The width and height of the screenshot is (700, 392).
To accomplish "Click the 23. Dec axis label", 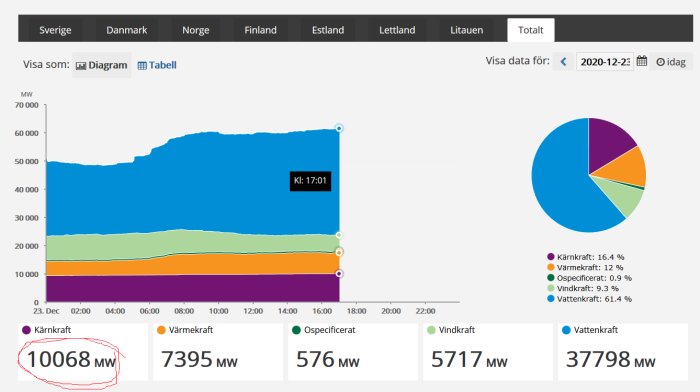I will click(x=46, y=311).
